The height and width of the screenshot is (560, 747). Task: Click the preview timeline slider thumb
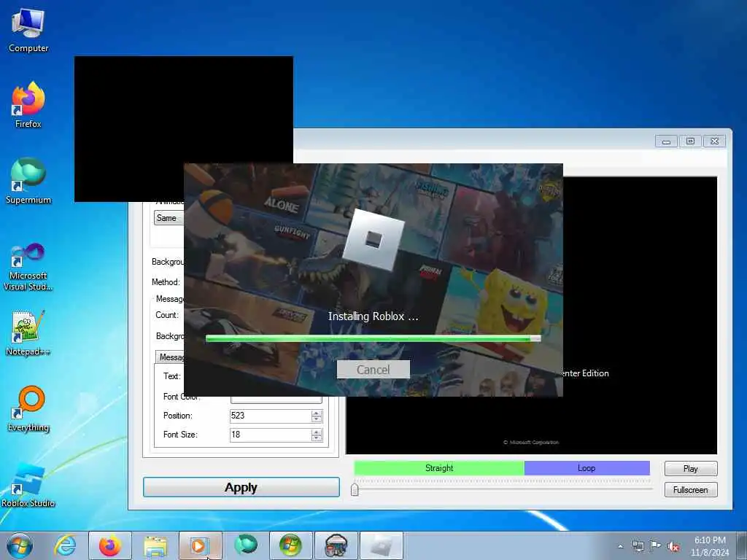[x=355, y=489]
